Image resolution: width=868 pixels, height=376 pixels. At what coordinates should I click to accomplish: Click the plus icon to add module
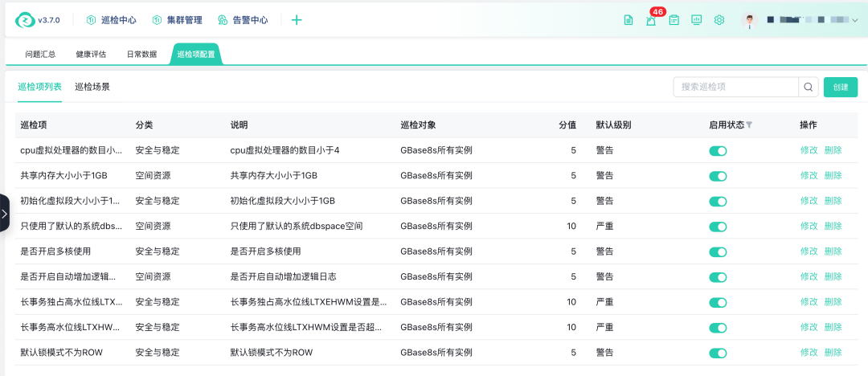(297, 20)
